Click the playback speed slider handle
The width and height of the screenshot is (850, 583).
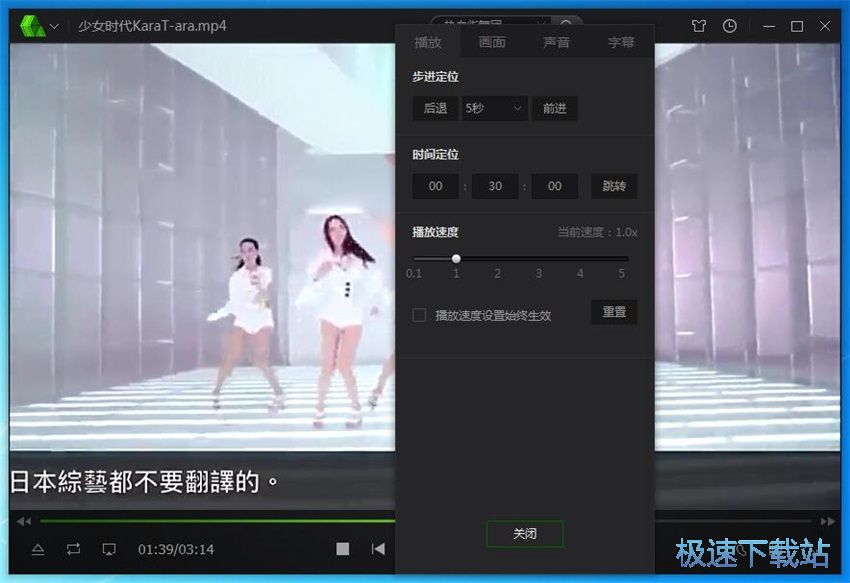(x=456, y=259)
